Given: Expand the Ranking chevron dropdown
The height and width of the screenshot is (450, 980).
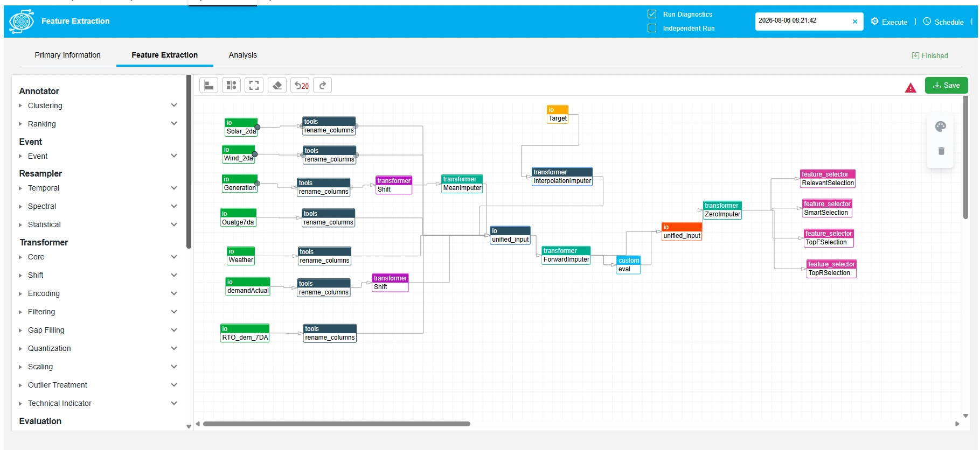Looking at the screenshot, I should tap(174, 123).
